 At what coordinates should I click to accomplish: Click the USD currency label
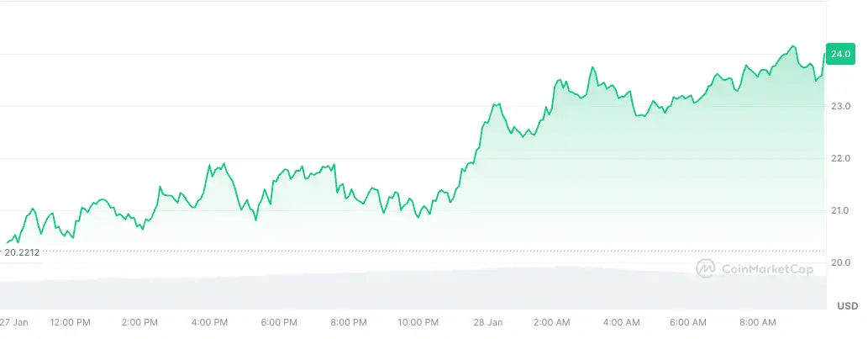847,305
